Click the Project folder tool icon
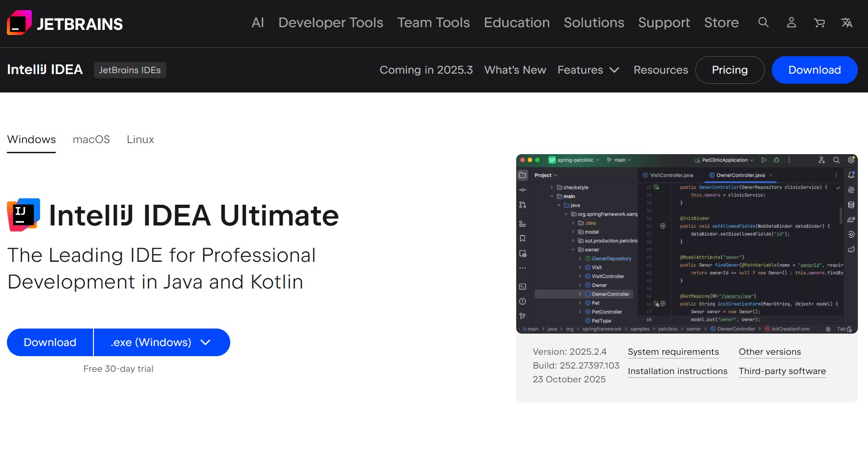The width and height of the screenshot is (868, 456). point(523,175)
